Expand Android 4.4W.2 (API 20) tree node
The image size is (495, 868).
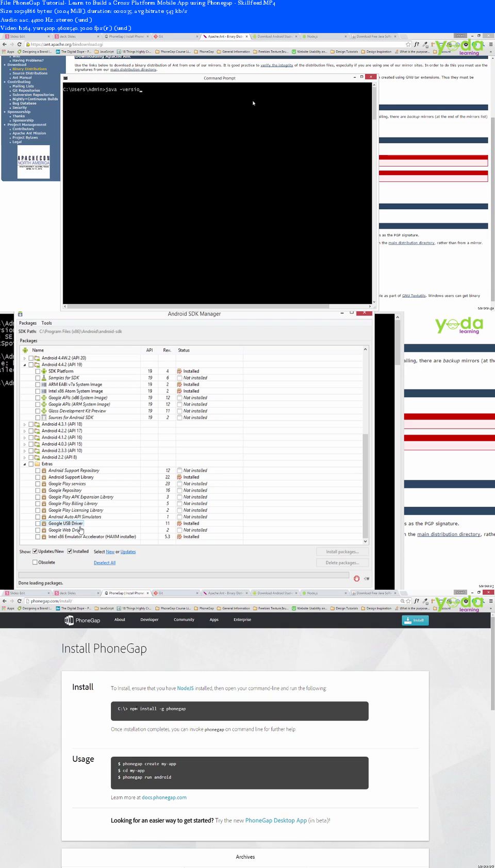point(25,358)
